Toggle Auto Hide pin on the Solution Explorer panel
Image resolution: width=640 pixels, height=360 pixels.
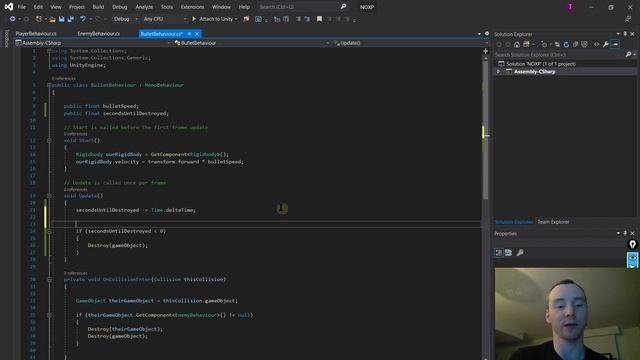625,34
